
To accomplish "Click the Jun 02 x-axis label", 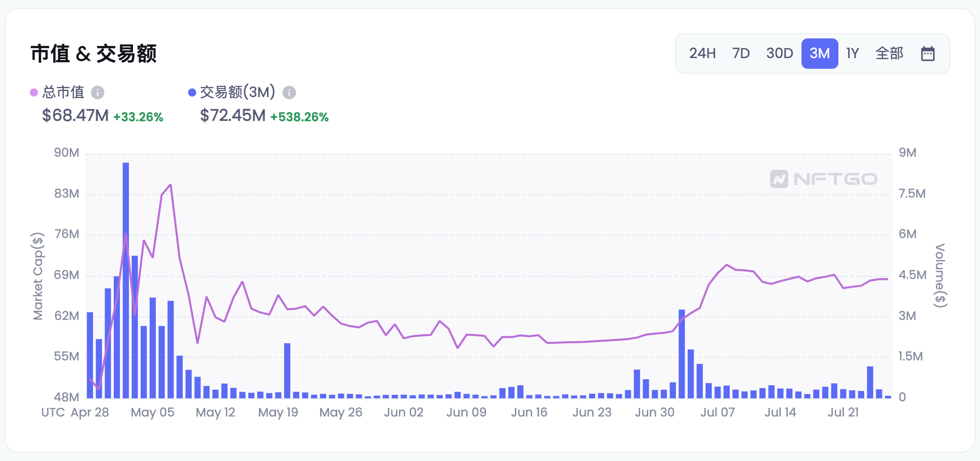I will tap(404, 412).
